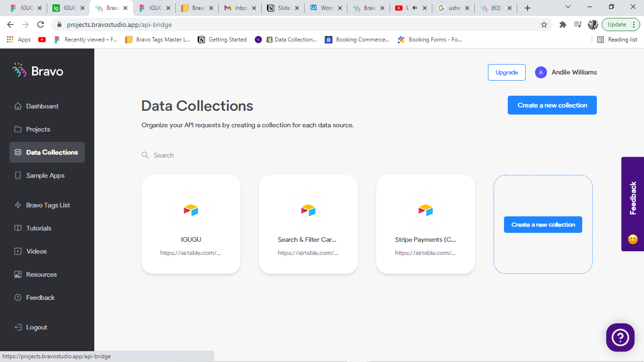Screen dimensions: 644x362
Task: Click Create a new collection in dashed card
Action: pyautogui.click(x=543, y=224)
